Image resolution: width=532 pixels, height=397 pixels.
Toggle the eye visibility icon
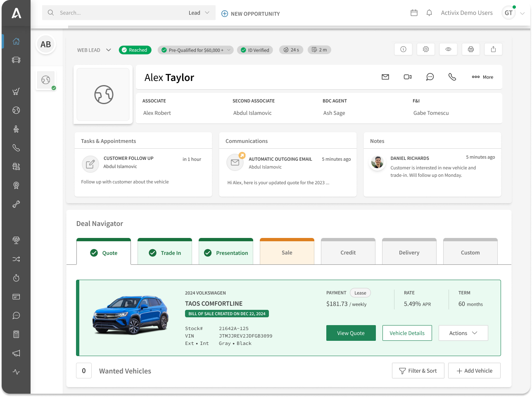pos(448,49)
